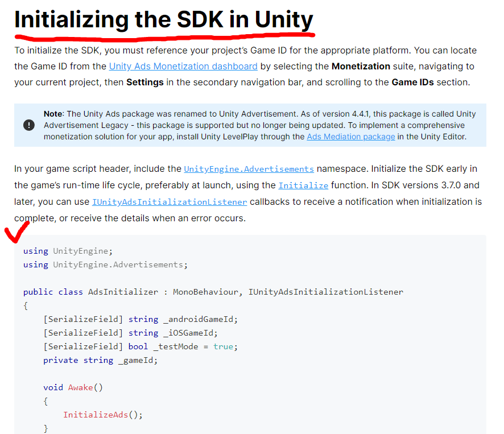The image size is (504, 434).
Task: Open the Unity Ads Monetization dashboard link
Action: (x=183, y=66)
